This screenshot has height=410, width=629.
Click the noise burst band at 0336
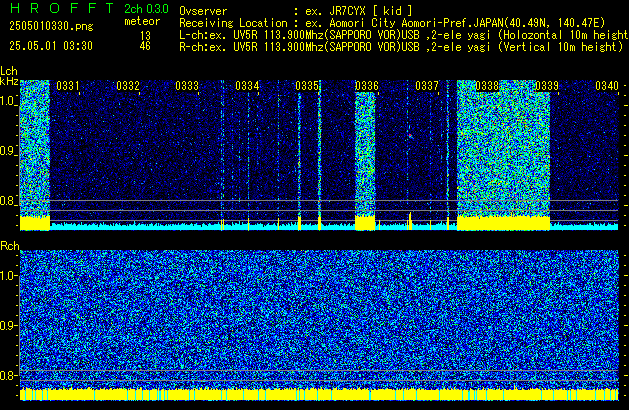[365, 160]
